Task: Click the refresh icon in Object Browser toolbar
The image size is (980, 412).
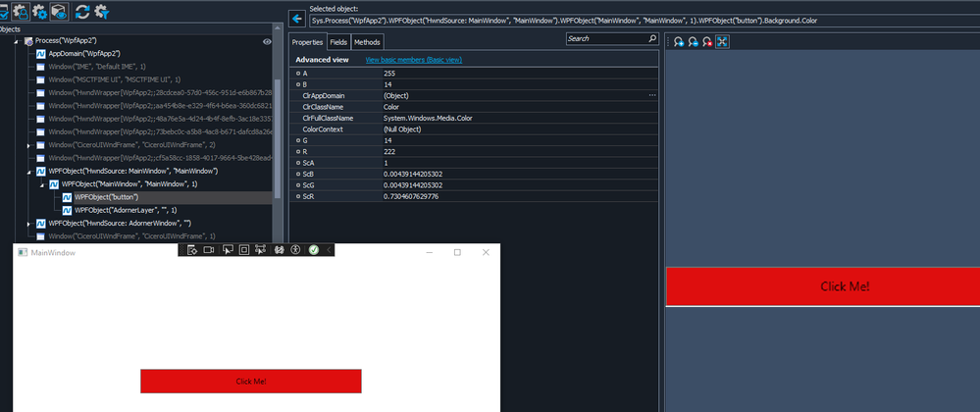Action: pos(82,12)
